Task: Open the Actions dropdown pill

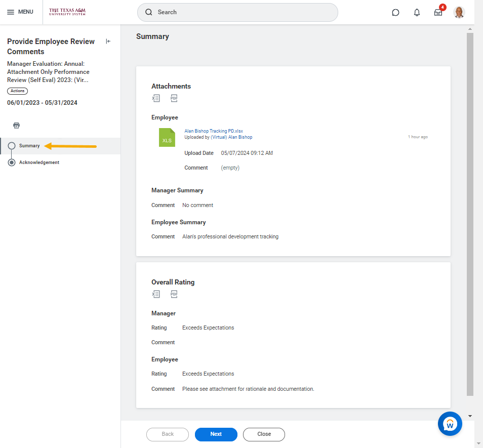Action: click(x=17, y=91)
